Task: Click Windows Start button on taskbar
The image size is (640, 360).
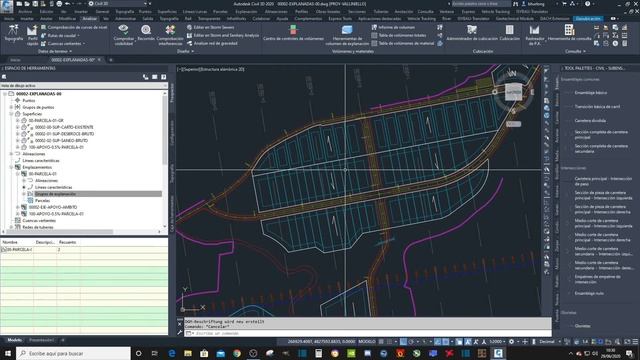Action: click(7, 353)
